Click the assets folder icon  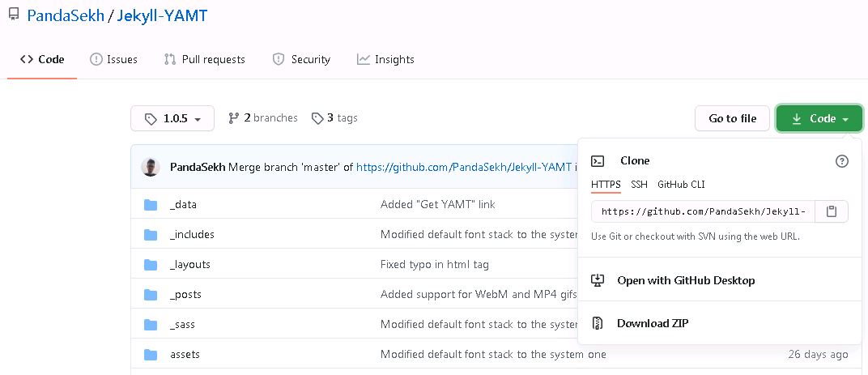(151, 355)
